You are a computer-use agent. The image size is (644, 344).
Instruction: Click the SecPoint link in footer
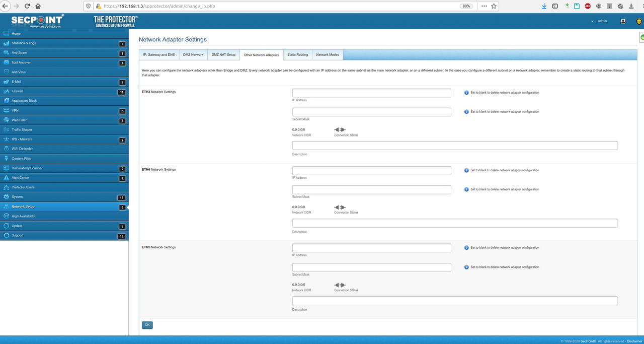click(x=588, y=341)
